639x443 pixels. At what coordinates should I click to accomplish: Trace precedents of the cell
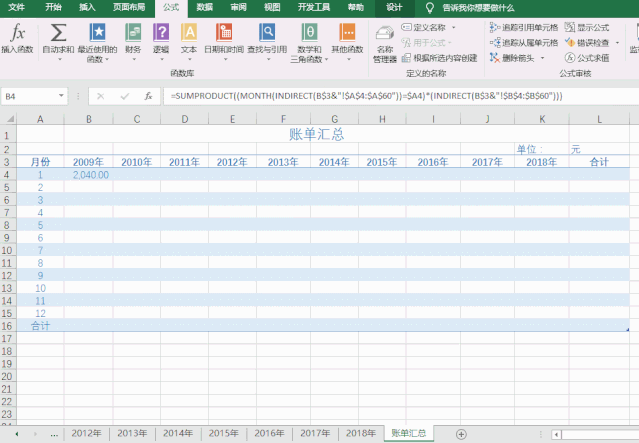pos(524,27)
